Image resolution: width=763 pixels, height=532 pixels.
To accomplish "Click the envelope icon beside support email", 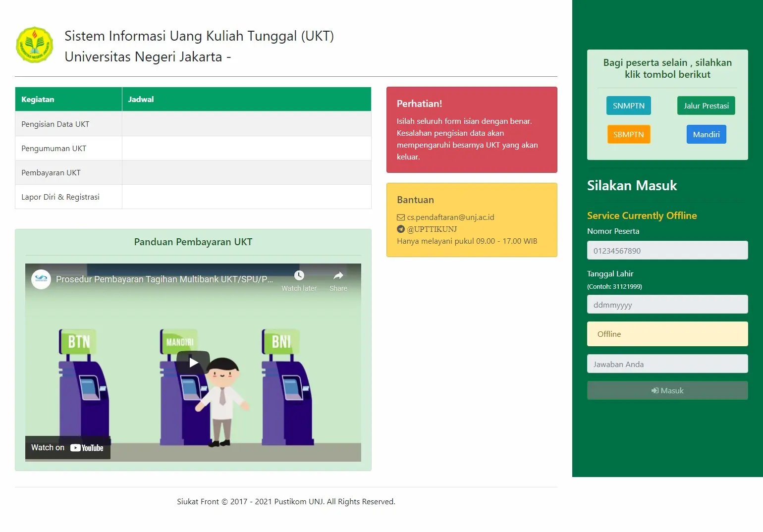I will 401,217.
